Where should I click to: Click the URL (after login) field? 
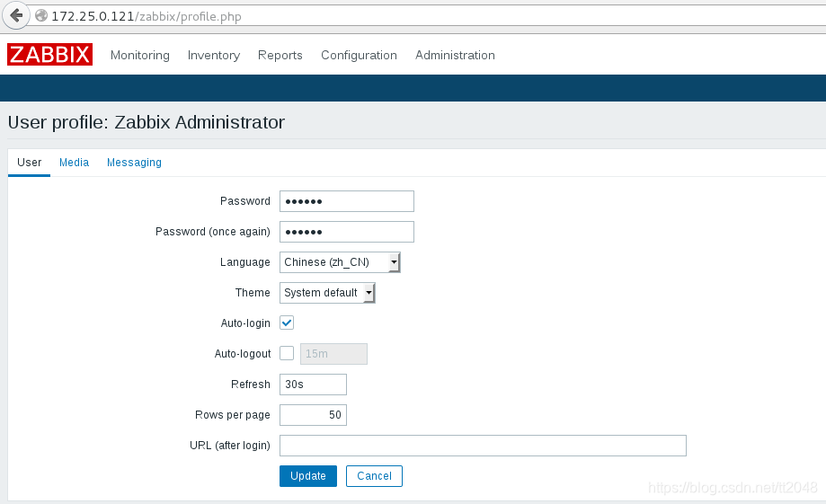click(x=483, y=446)
